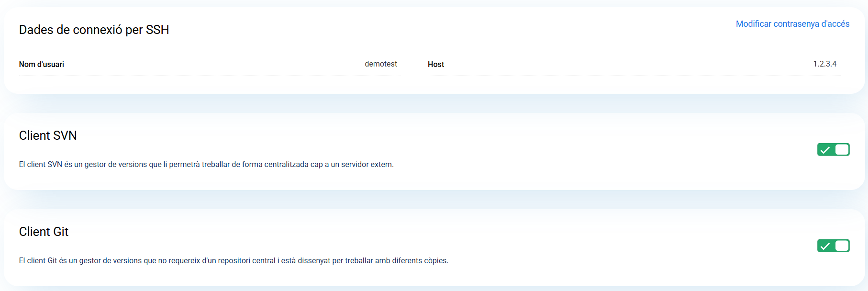Click the Client Git section title
This screenshot has height=291, width=868.
tap(44, 232)
